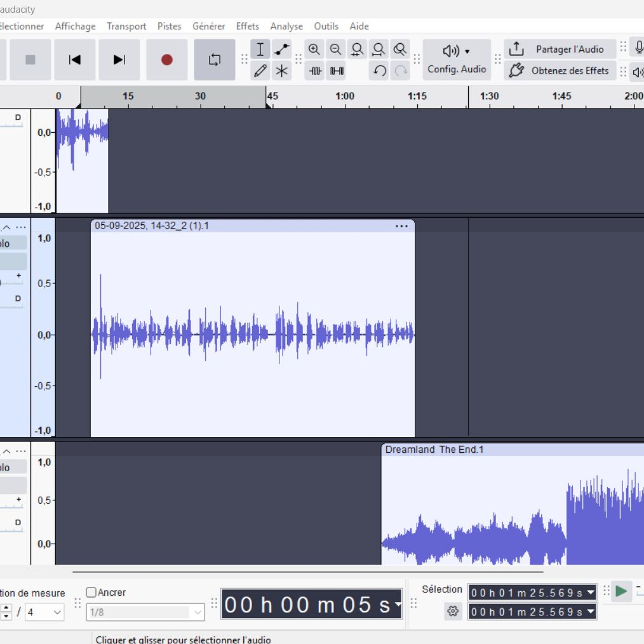Select the Dreamland The End.1 clip title
The image size is (644, 644).
pos(434,450)
